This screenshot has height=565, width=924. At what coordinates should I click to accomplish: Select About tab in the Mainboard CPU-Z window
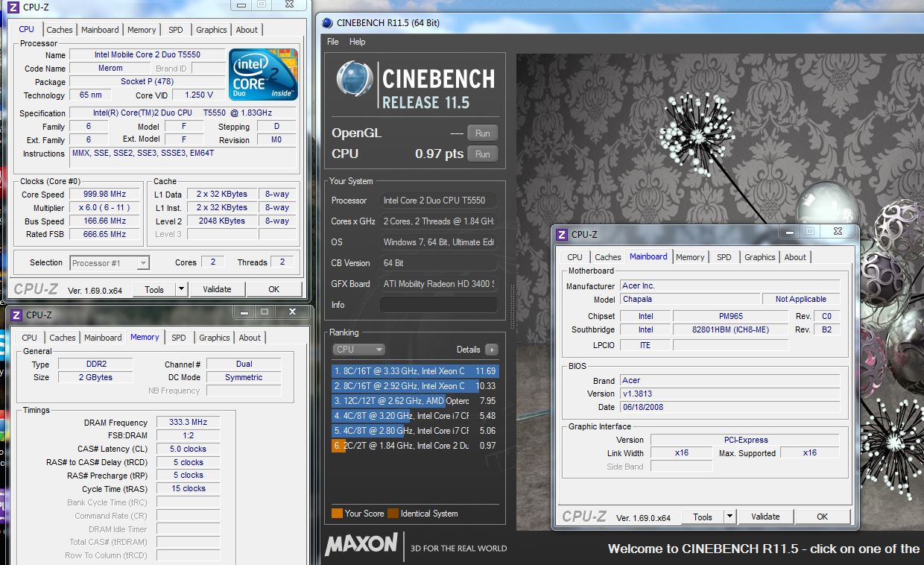click(x=795, y=257)
